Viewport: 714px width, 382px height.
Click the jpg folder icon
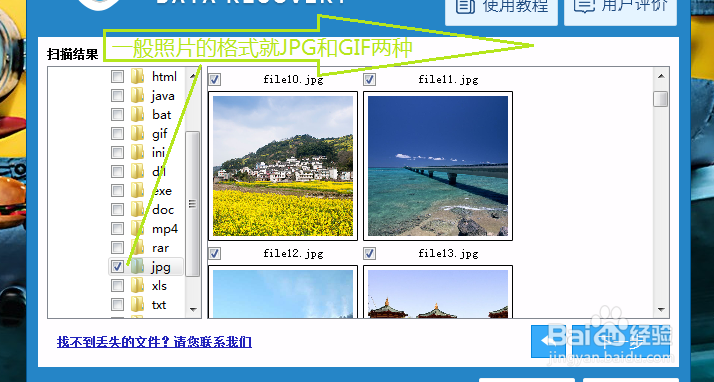(137, 267)
